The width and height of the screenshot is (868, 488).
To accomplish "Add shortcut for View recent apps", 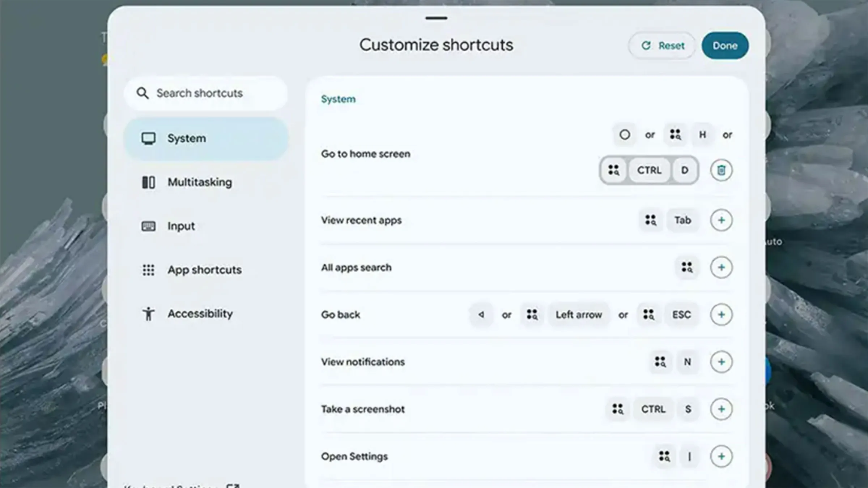I will pos(721,220).
